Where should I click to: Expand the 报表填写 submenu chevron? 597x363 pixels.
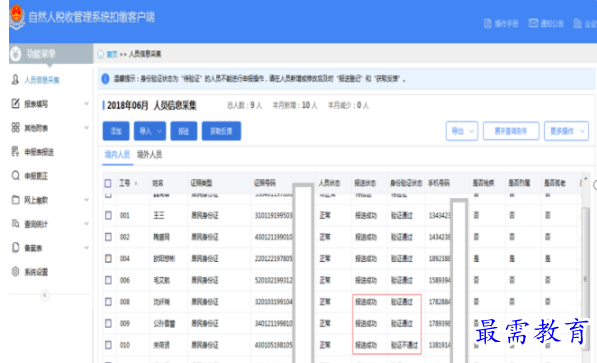coord(86,104)
